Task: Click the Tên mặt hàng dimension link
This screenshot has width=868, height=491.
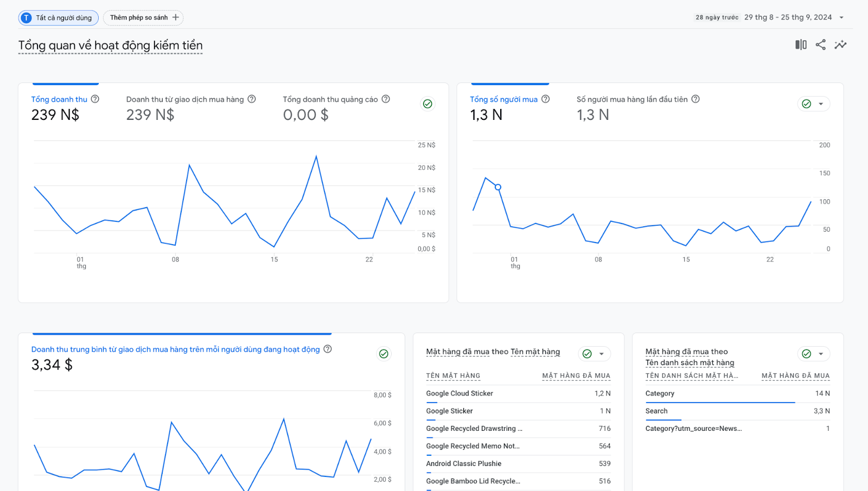Action: (535, 352)
